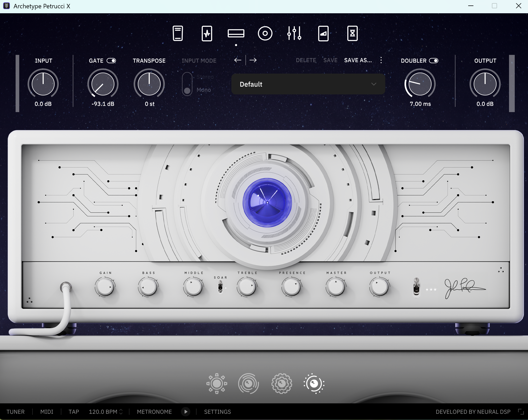Expand preset list using the chevron arrow
Screen dimensions: 528x420
[374, 84]
